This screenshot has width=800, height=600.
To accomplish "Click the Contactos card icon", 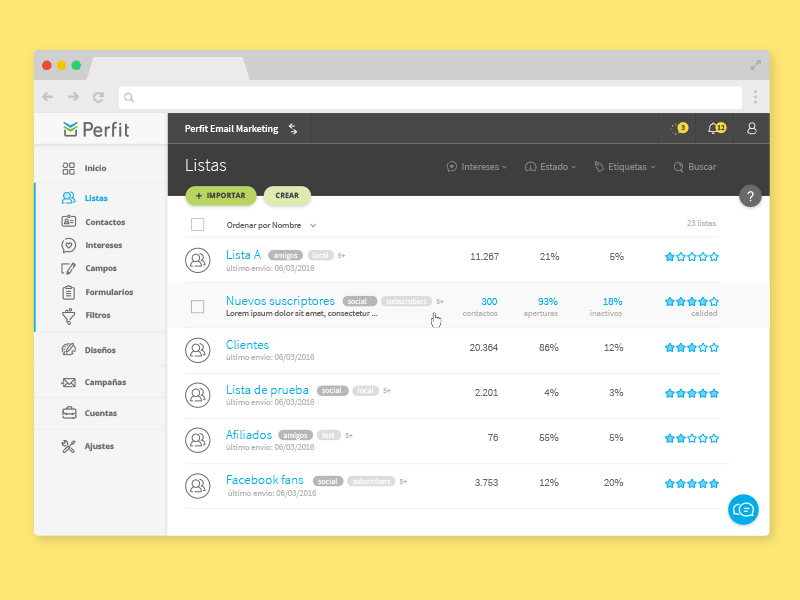I will (x=68, y=221).
